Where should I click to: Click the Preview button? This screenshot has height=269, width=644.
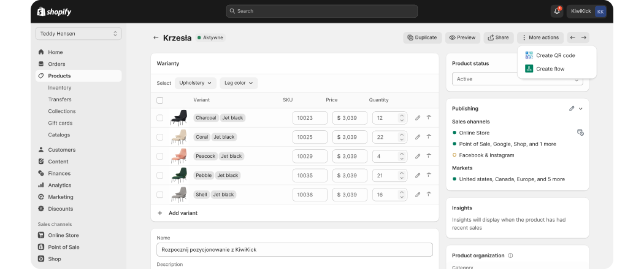(462, 37)
